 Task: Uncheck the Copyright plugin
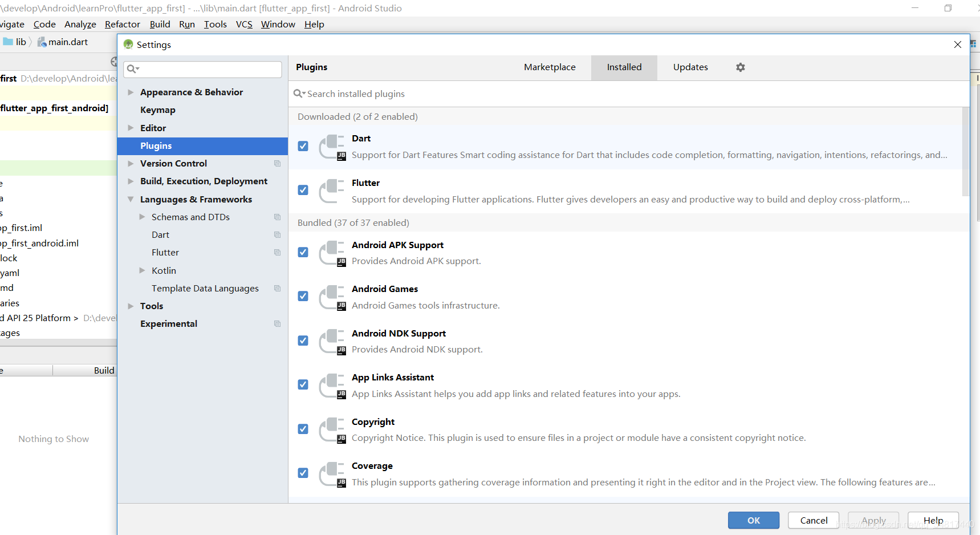coord(303,429)
